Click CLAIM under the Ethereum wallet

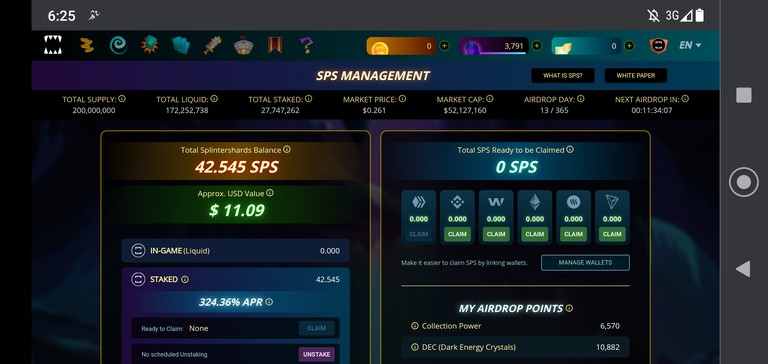pos(535,234)
